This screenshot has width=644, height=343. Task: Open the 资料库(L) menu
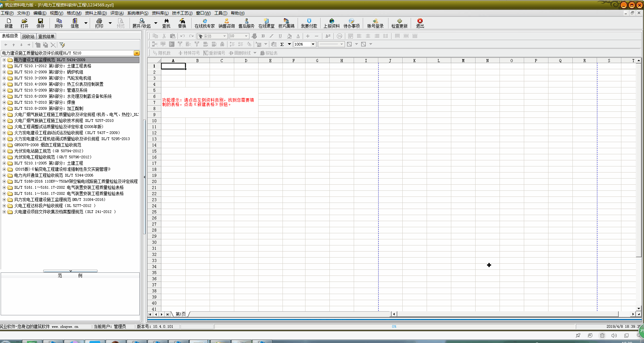[160, 13]
